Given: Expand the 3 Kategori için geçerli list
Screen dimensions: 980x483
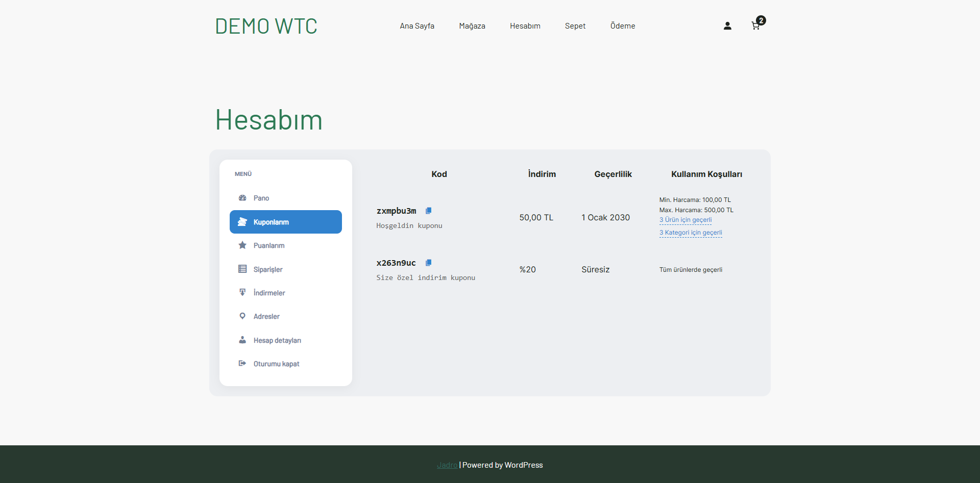Looking at the screenshot, I should 691,233.
